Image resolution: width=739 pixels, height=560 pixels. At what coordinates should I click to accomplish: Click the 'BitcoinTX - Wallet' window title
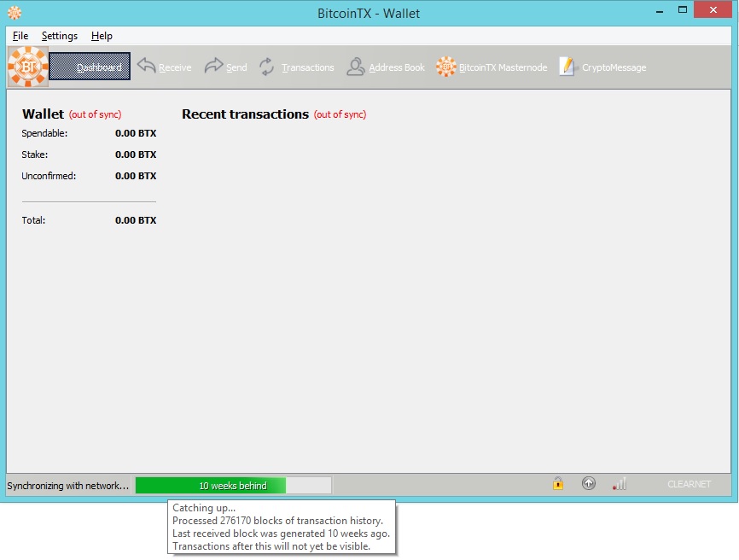(x=369, y=13)
